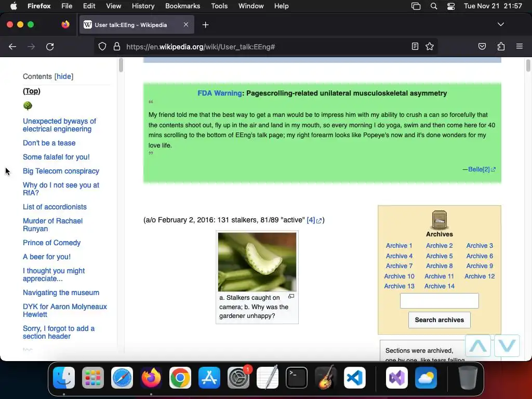Jump to page bottom with down arrow button
532x399 pixels.
click(507, 345)
